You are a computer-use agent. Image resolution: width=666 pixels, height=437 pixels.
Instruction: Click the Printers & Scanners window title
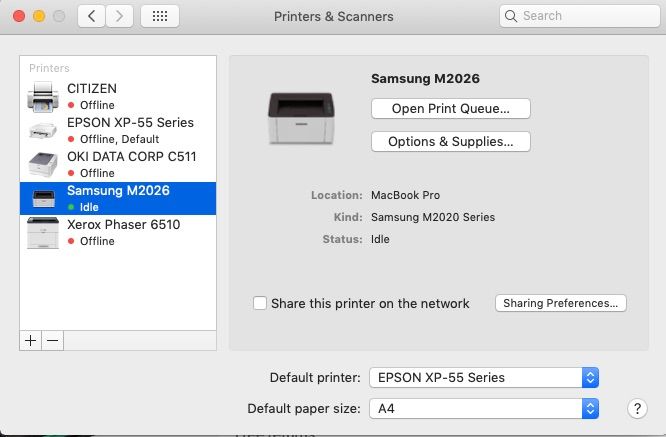333,17
